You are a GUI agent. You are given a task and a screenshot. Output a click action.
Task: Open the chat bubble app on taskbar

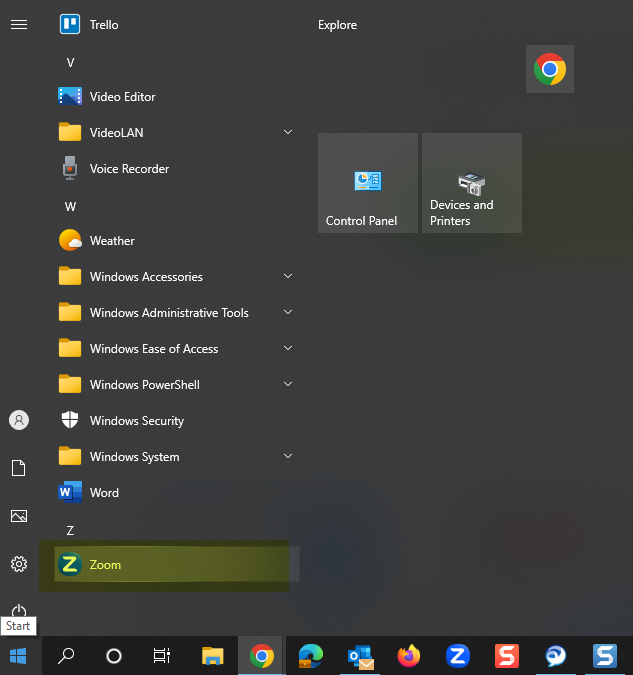point(555,656)
